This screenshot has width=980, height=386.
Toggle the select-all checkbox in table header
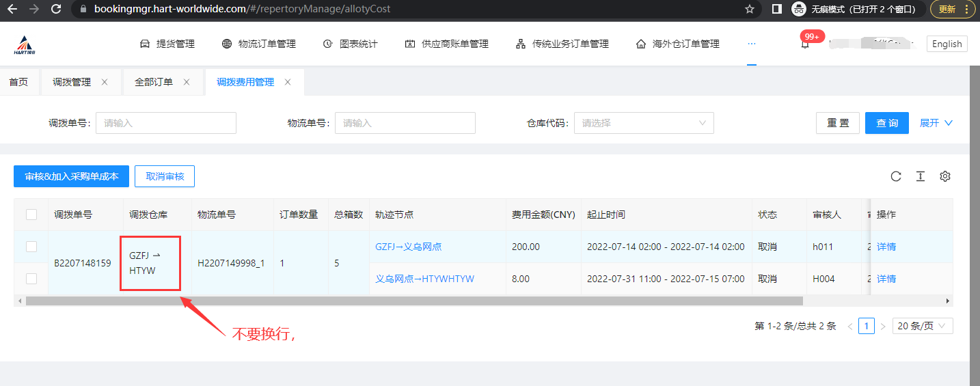point(31,215)
